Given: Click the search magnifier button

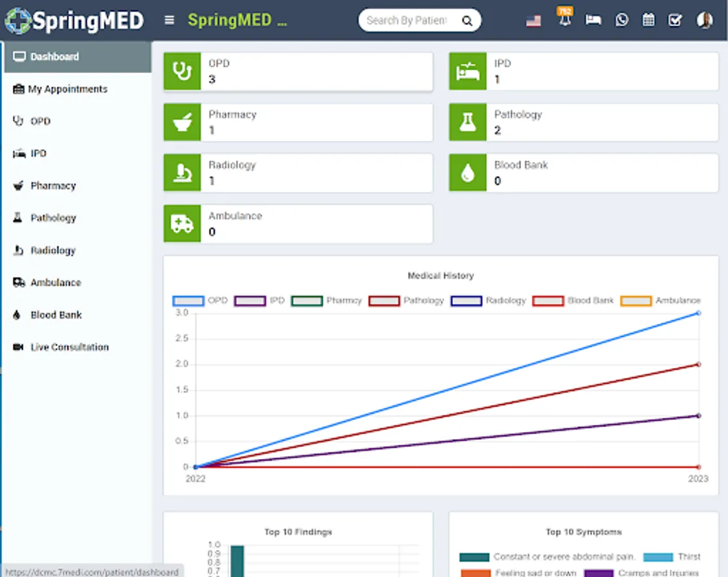Looking at the screenshot, I should point(467,21).
